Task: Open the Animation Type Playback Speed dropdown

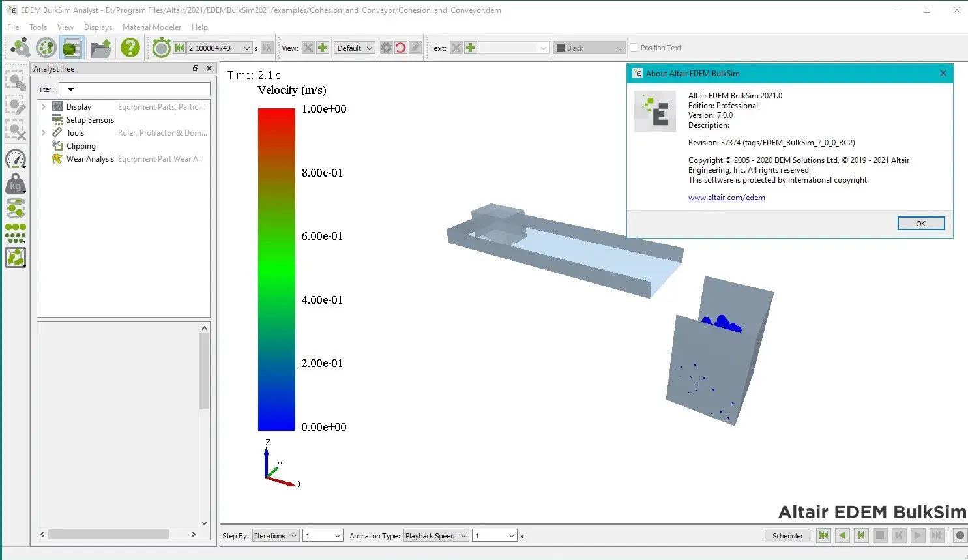Action: click(436, 536)
